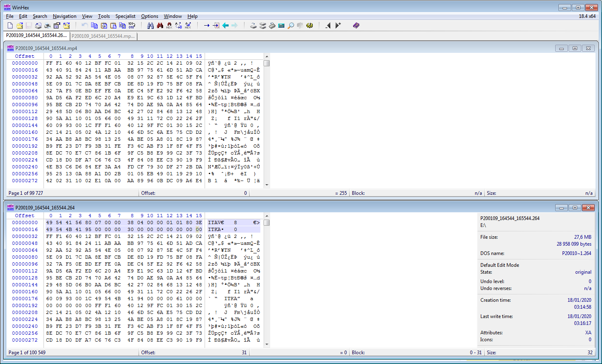Open help via the purple book icon
Image resolution: width=602 pixels, height=364 pixels.
pyautogui.click(x=356, y=26)
